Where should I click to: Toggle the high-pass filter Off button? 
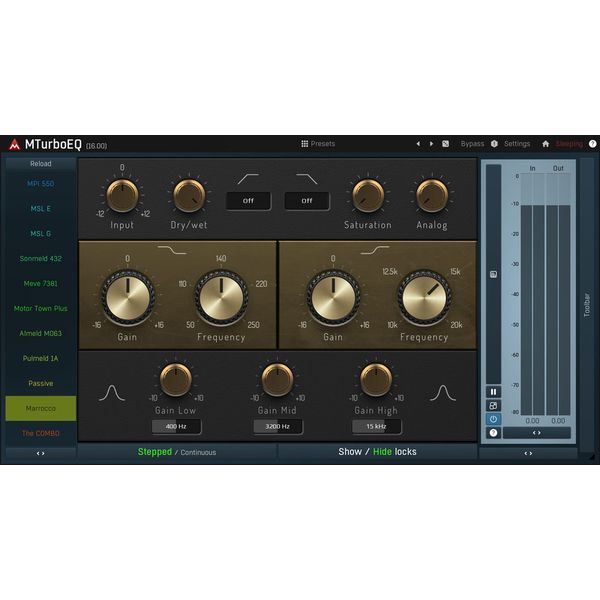coord(248,201)
